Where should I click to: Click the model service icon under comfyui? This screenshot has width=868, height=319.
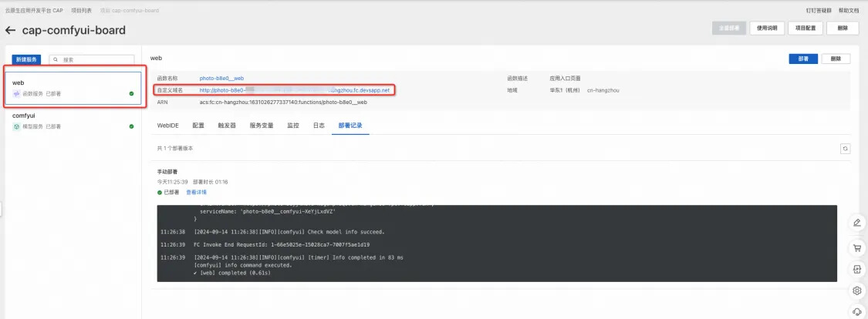coord(16,126)
